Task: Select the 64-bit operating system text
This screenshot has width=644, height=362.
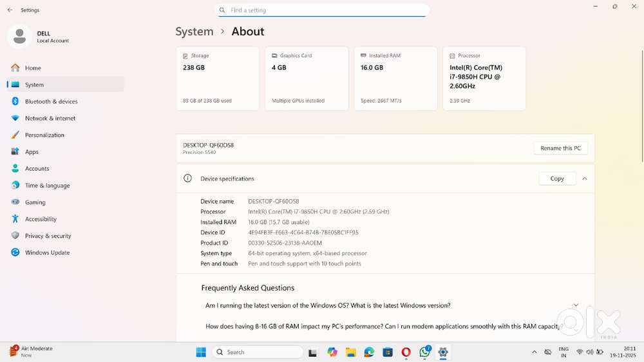Action: [x=307, y=253]
